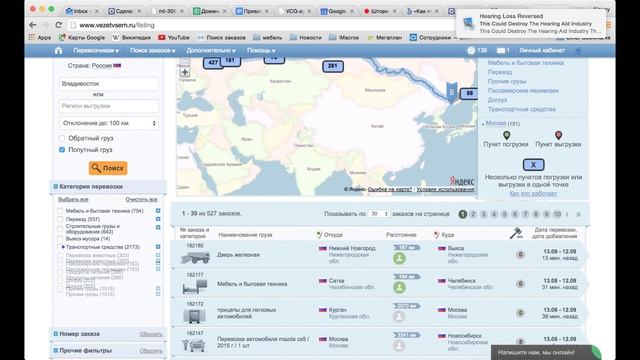Open the Карты Google bookmark
The image size is (640, 360).
click(x=82, y=37)
